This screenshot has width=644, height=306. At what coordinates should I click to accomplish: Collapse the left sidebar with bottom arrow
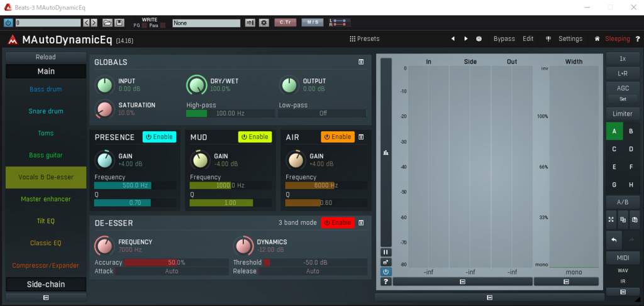(46, 297)
